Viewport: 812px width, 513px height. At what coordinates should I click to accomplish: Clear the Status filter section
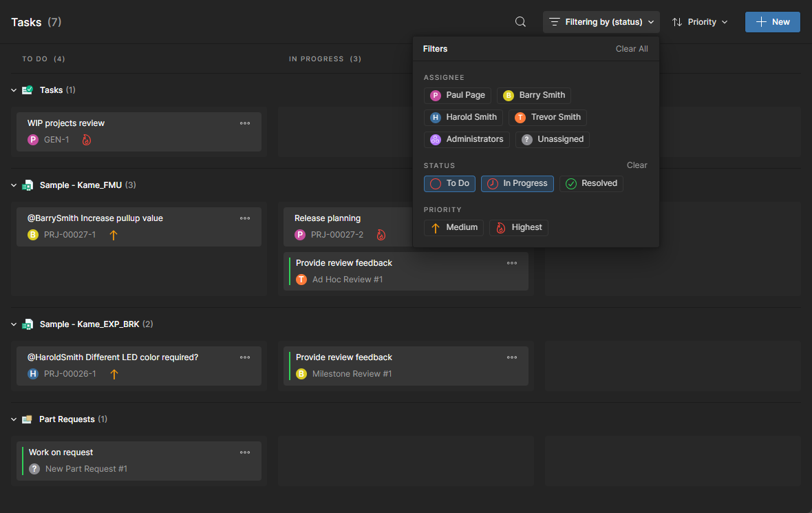(x=637, y=165)
